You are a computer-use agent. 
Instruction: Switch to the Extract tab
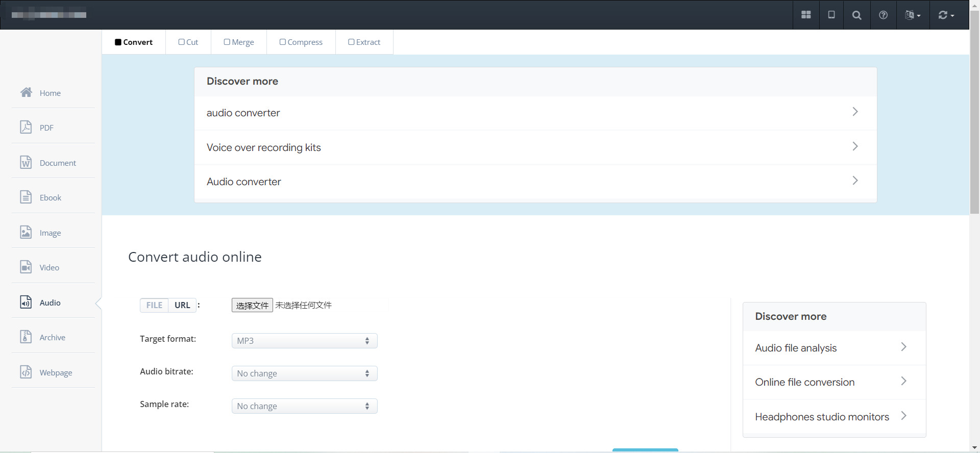364,42
